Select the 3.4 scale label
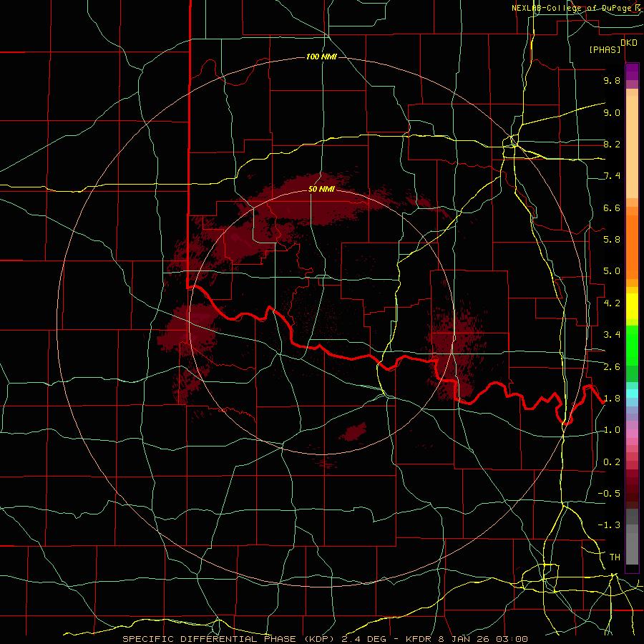Screen dimensions: 644x644 pos(612,335)
